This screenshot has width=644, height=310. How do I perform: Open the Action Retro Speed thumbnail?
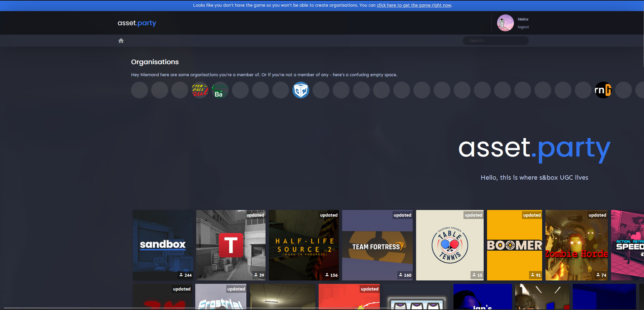[628, 245]
